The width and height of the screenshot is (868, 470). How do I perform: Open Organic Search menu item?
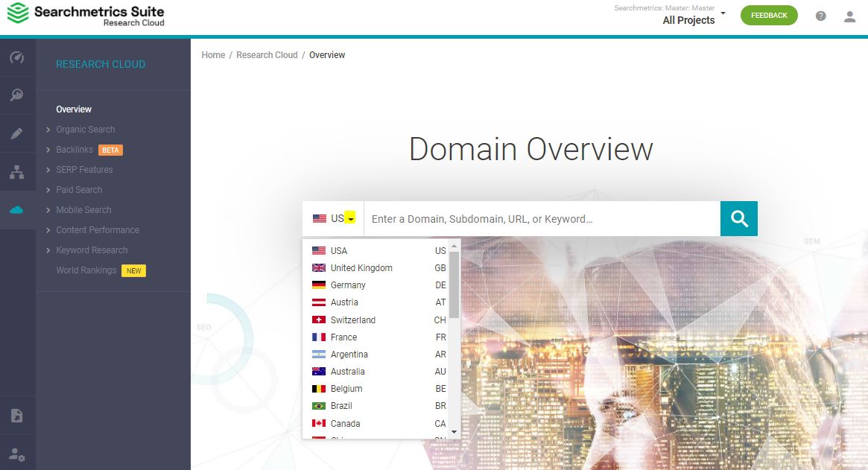85,130
